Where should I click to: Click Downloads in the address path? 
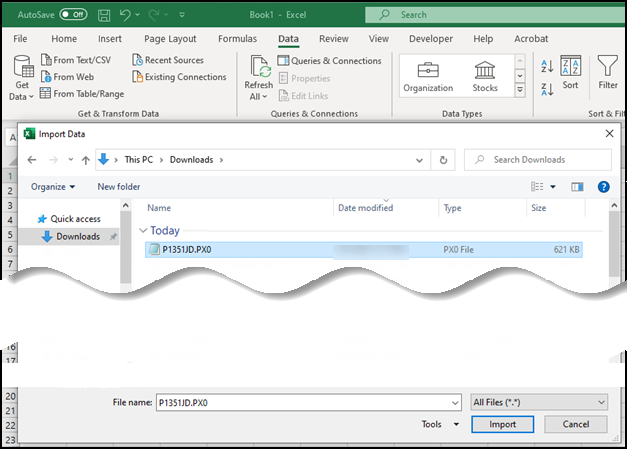tap(192, 160)
